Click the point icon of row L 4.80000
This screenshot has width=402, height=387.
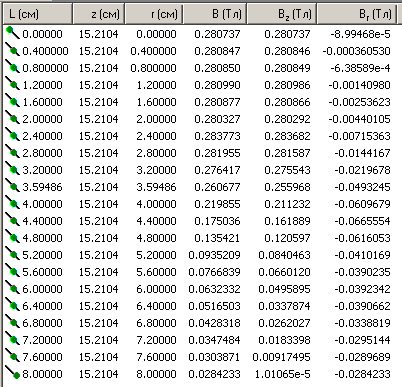tap(12, 237)
